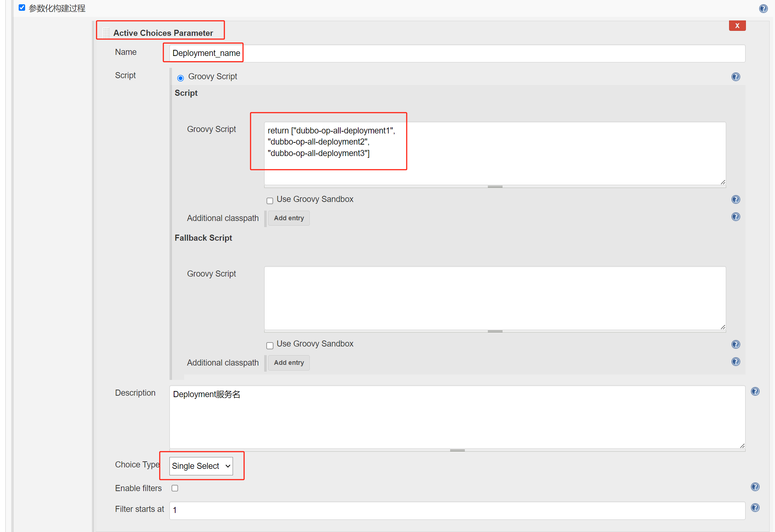
Task: Click the main script textarea corner grip
Action: coord(723,182)
